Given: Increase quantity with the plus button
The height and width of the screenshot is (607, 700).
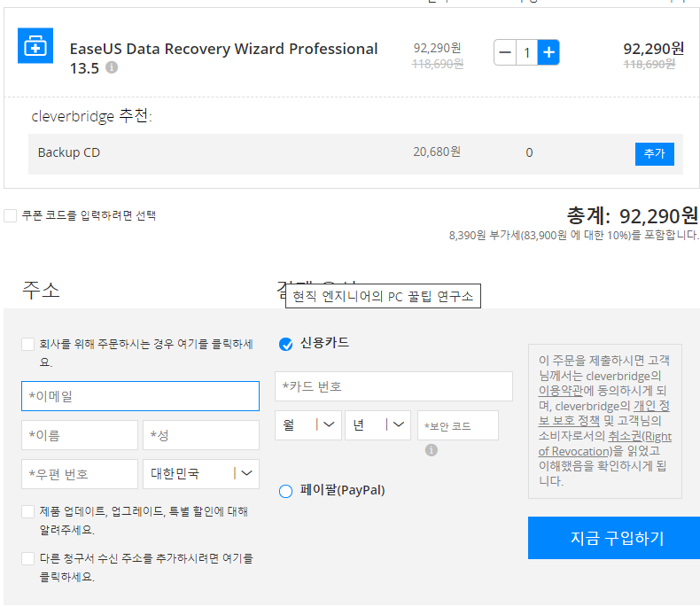Looking at the screenshot, I should coord(548,52).
